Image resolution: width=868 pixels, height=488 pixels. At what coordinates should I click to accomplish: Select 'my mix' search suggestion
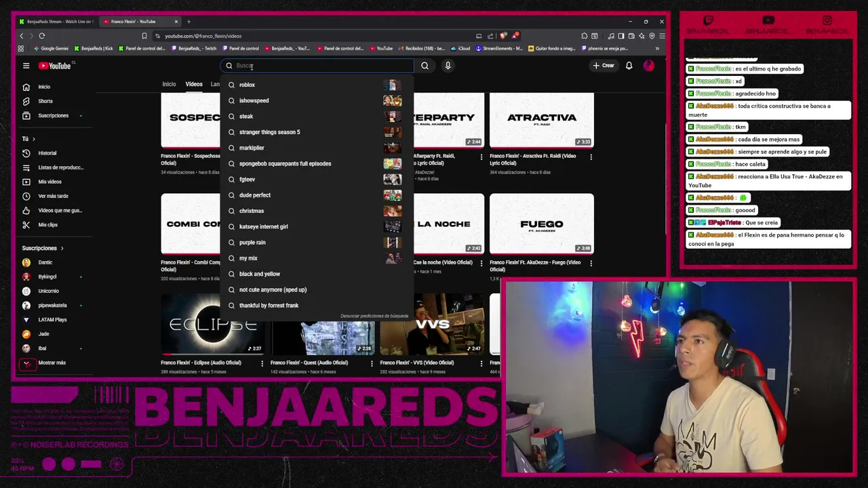click(x=317, y=258)
